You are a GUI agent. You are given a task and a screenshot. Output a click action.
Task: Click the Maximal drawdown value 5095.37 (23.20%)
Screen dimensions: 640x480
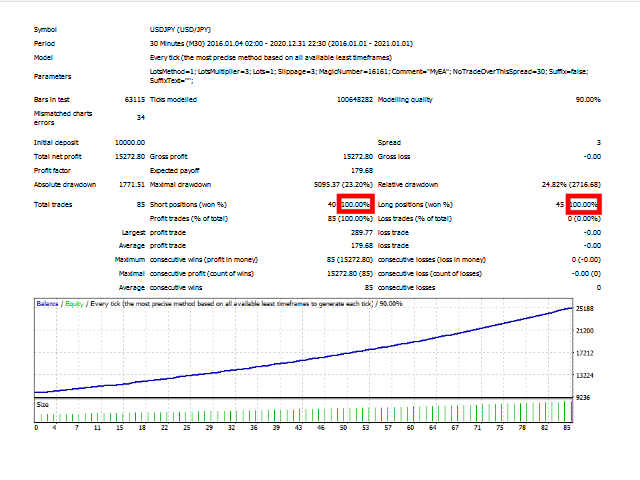click(343, 184)
